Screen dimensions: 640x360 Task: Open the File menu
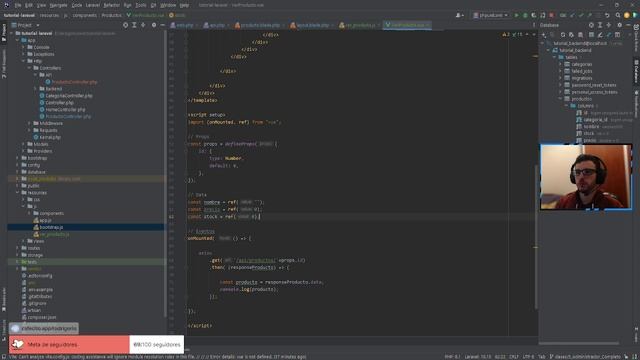tap(18, 5)
